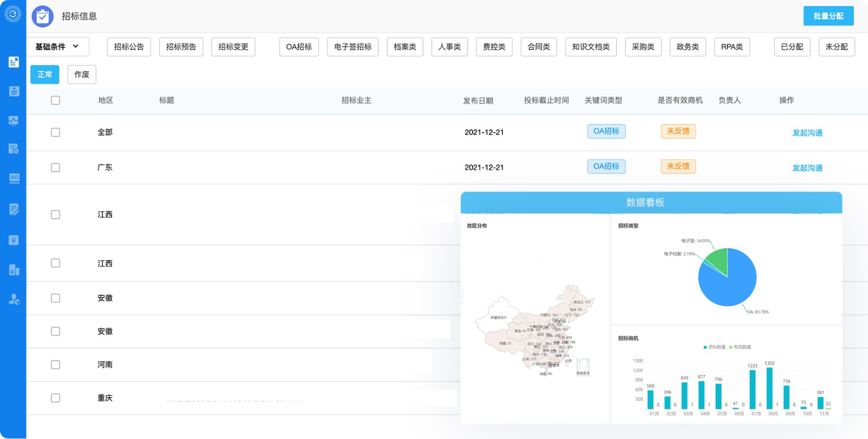Viewport: 868px width, 439px height.
Task: Click the 河南 region cell
Action: 105,365
